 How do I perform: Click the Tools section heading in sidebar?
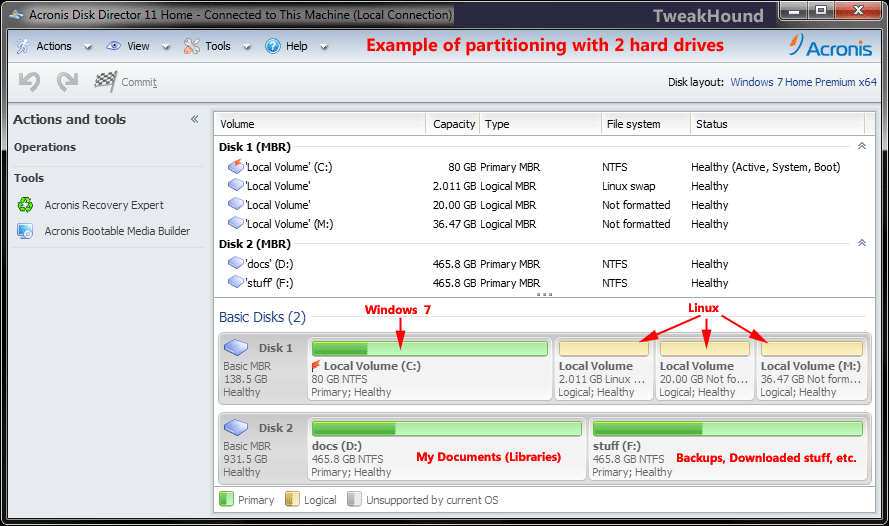coord(29,178)
